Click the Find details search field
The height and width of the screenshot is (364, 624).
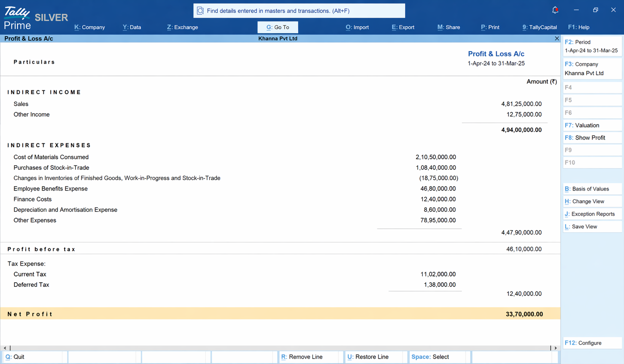coord(299,11)
